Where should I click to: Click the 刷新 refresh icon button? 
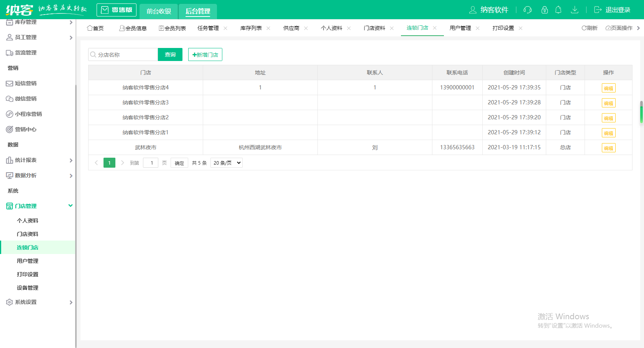[589, 28]
